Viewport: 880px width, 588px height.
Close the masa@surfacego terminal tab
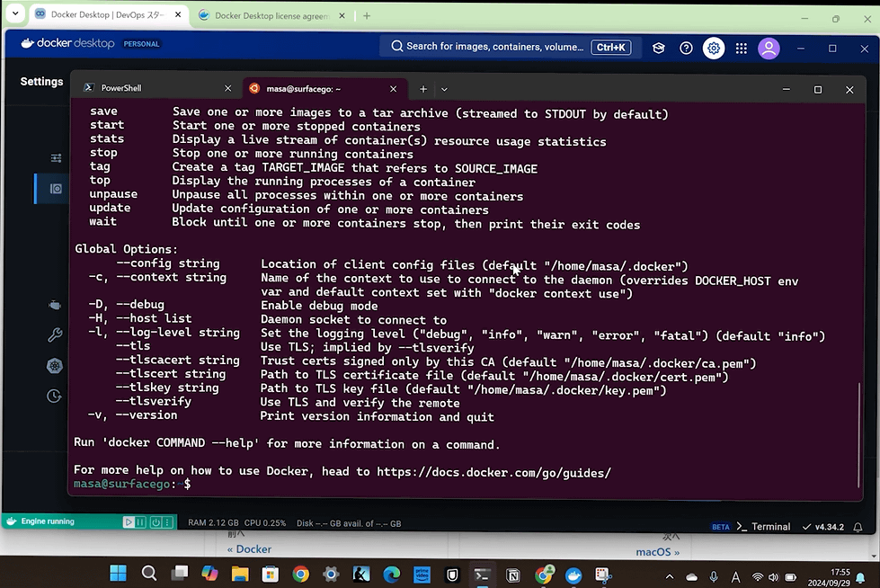pos(394,89)
